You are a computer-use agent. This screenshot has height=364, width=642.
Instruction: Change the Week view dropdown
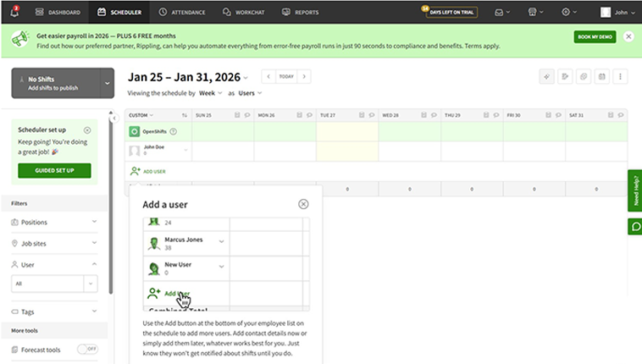210,93
